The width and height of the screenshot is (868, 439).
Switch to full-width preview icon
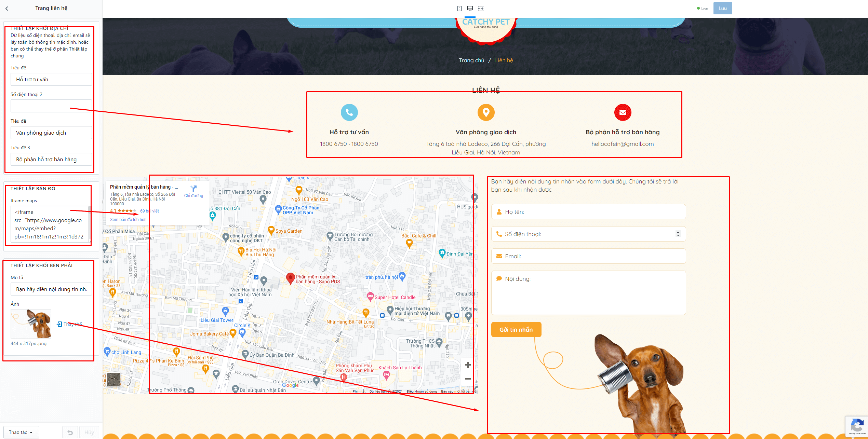pos(481,9)
